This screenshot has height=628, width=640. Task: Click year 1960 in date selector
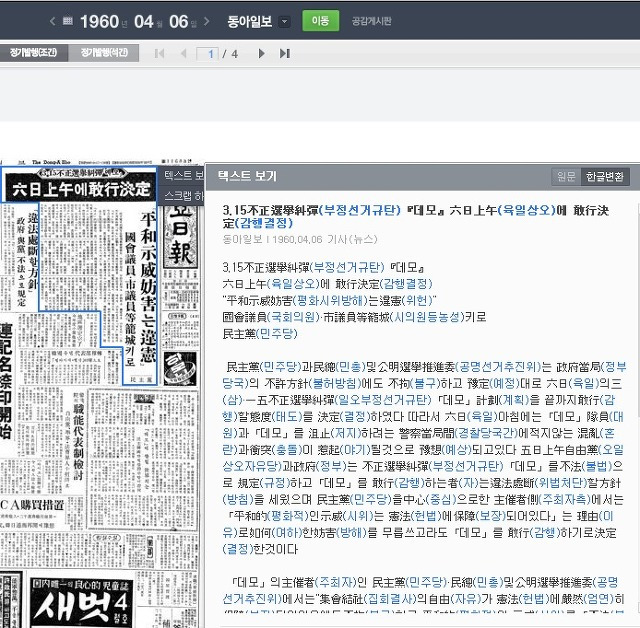(x=100, y=22)
